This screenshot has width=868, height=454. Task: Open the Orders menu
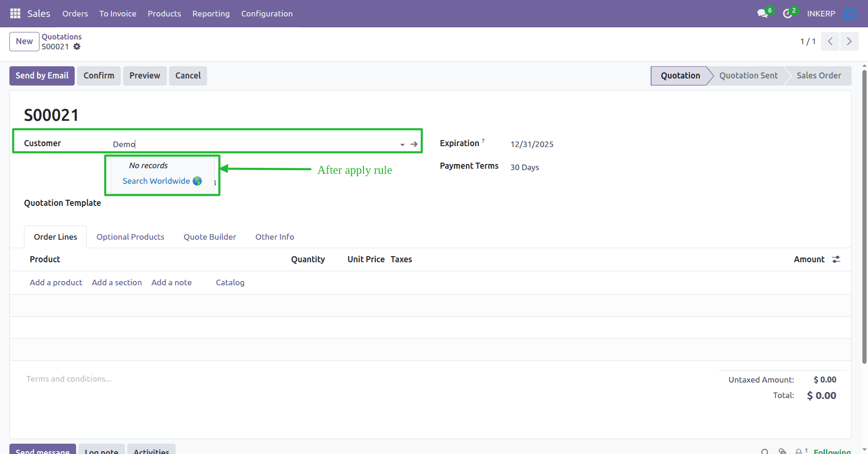pos(75,14)
